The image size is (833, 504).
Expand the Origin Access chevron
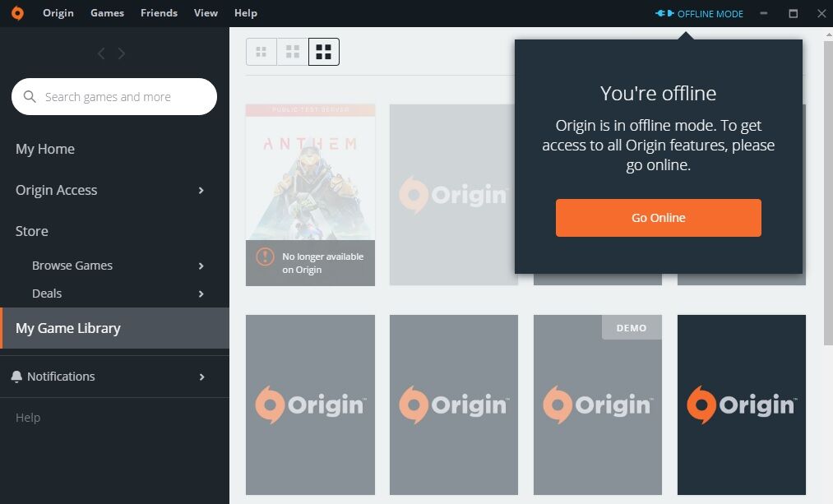tap(201, 190)
